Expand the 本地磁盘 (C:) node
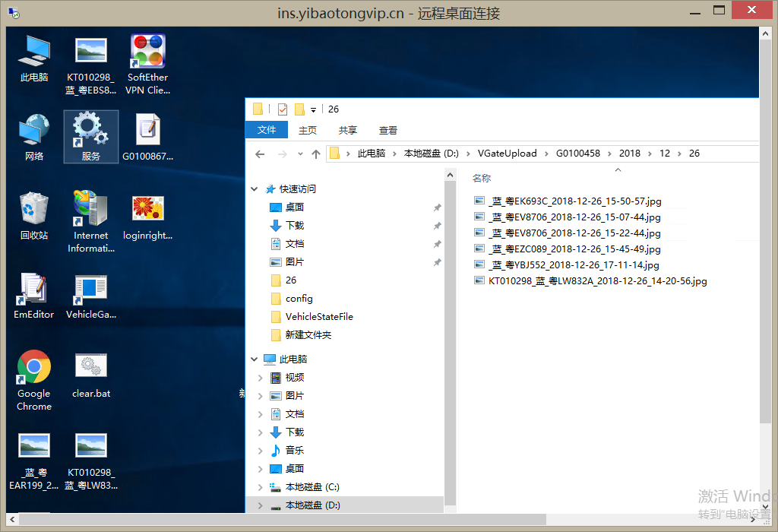Image resolution: width=778 pixels, height=532 pixels. (x=261, y=487)
